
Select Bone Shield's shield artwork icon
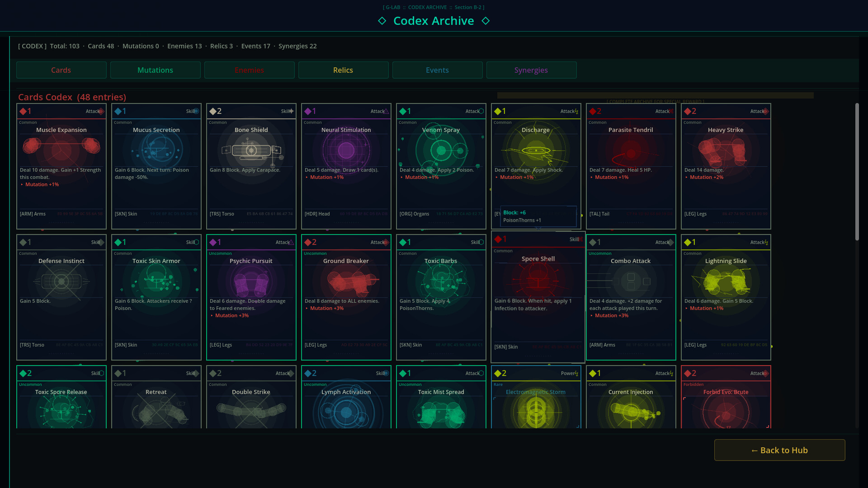251,150
